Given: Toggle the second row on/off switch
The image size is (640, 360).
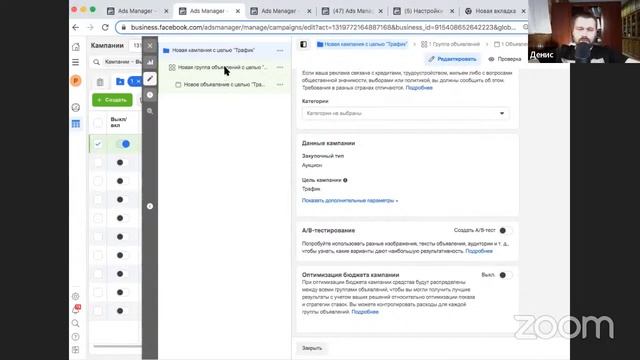Looking at the screenshot, I should point(121,162).
